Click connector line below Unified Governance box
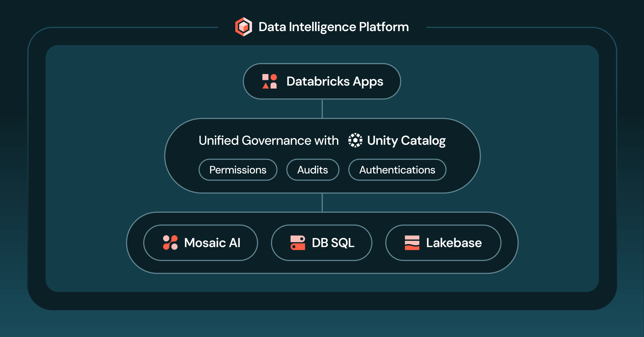 [322, 203]
